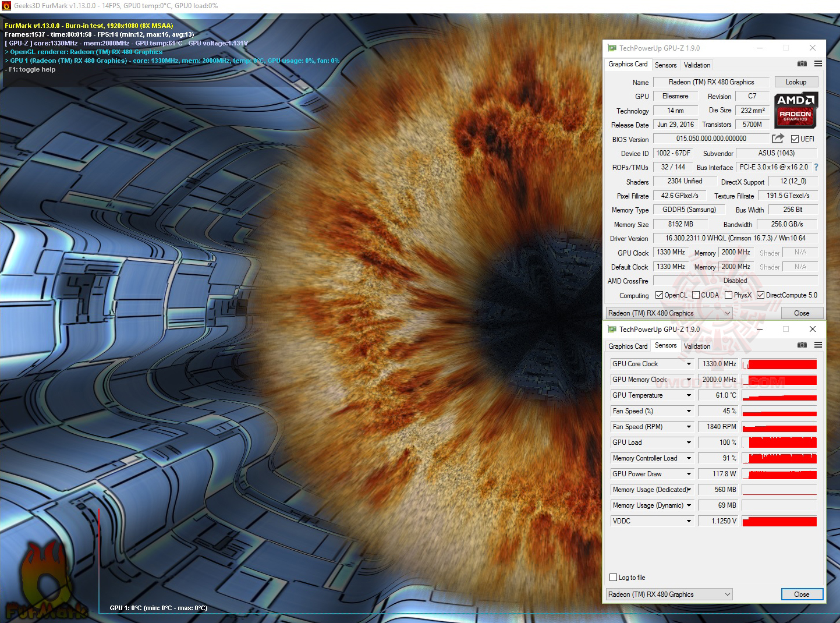Click the GPU Power Draw history graph

(779, 474)
